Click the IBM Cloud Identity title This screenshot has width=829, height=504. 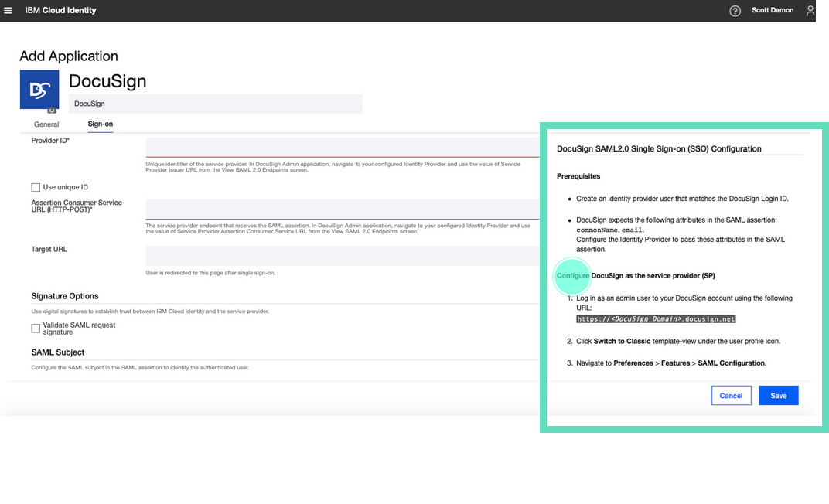click(x=61, y=10)
